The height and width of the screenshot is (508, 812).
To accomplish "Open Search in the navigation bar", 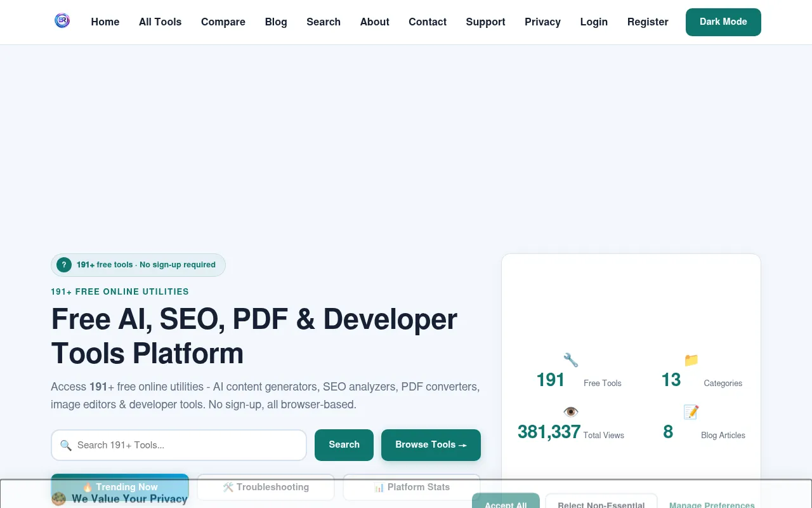I will 324,22.
